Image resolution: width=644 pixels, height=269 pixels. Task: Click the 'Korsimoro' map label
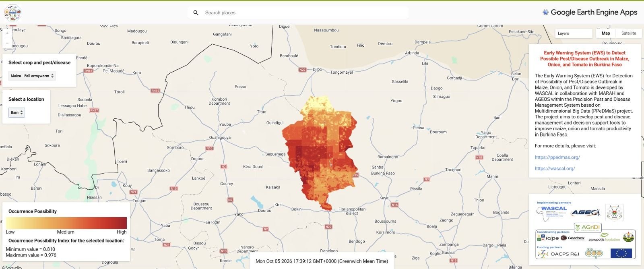386,232
